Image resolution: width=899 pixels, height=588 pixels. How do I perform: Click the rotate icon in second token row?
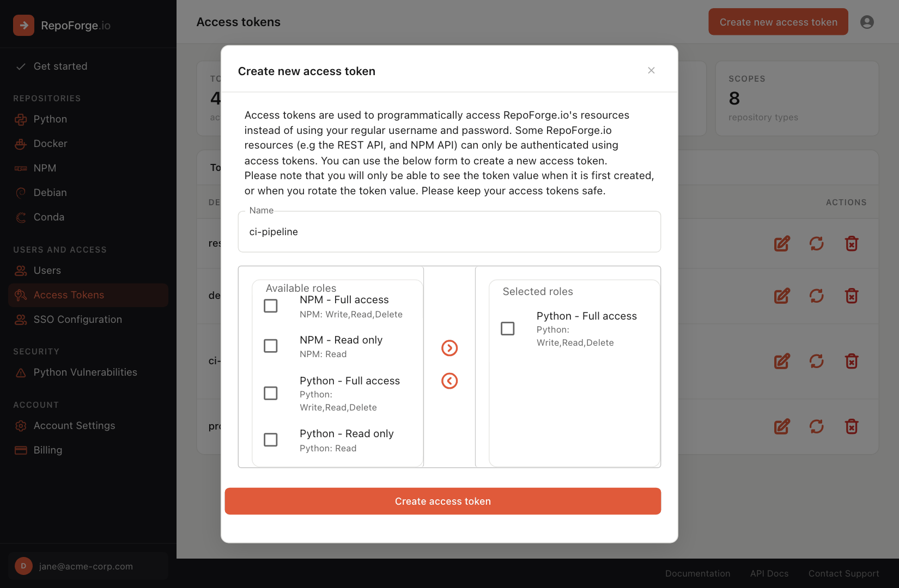point(817,296)
